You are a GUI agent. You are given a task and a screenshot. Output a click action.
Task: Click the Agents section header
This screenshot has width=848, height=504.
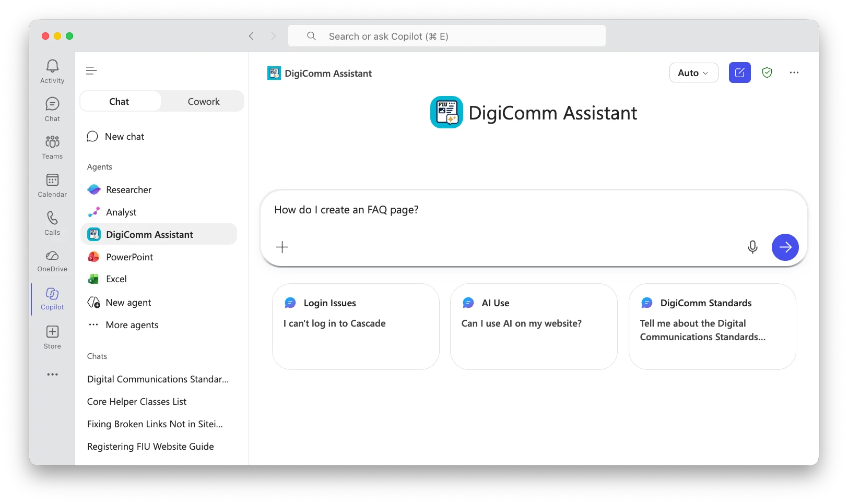click(100, 167)
